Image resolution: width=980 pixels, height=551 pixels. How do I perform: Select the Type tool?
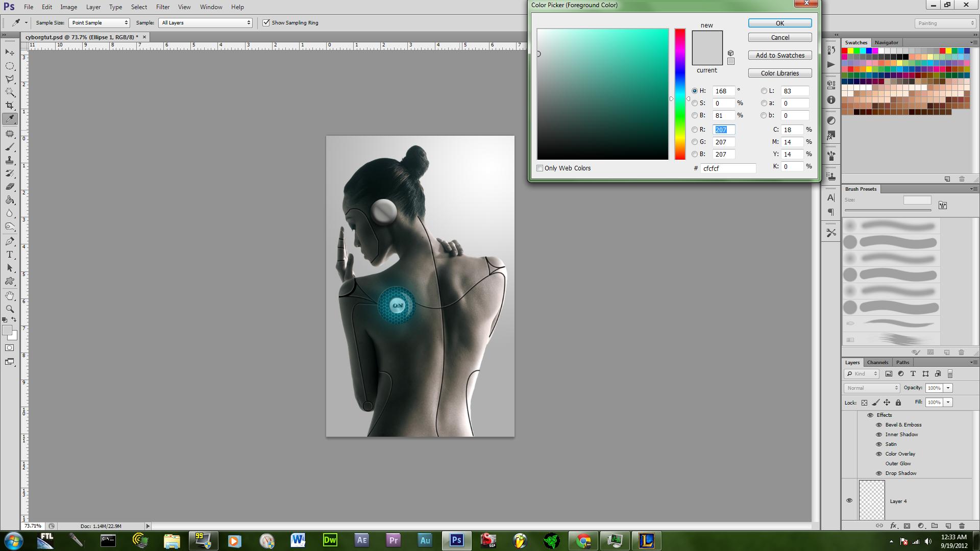click(10, 255)
